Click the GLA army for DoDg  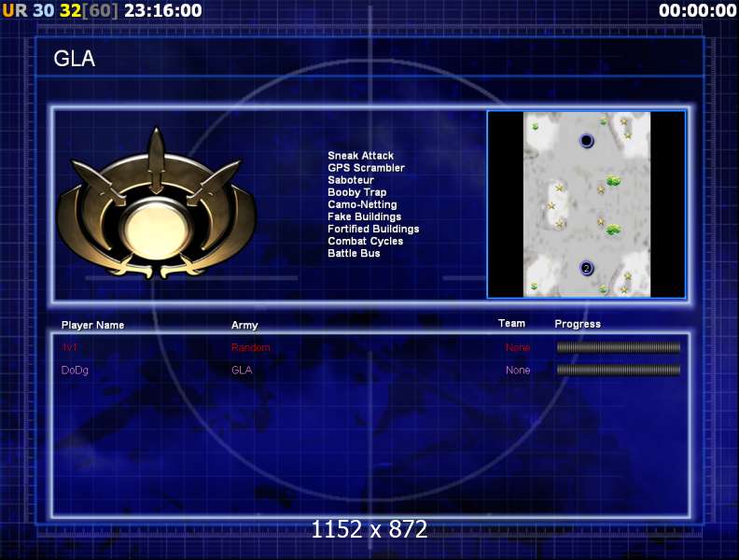coord(242,370)
